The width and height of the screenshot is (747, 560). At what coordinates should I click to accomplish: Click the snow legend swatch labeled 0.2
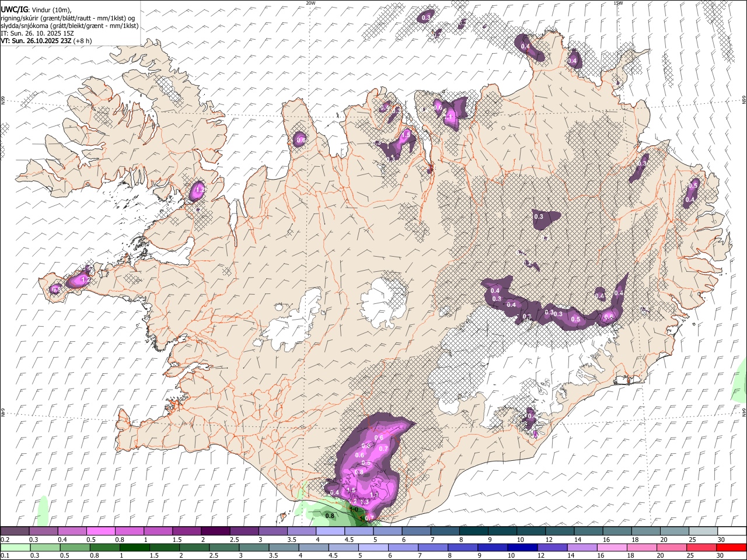click(15, 531)
